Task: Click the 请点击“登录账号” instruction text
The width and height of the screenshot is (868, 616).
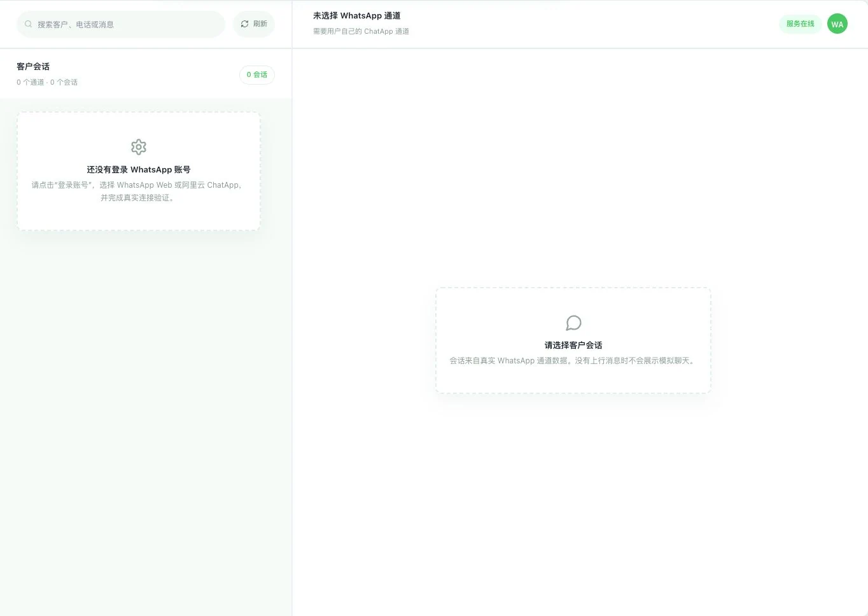Action: tap(137, 192)
